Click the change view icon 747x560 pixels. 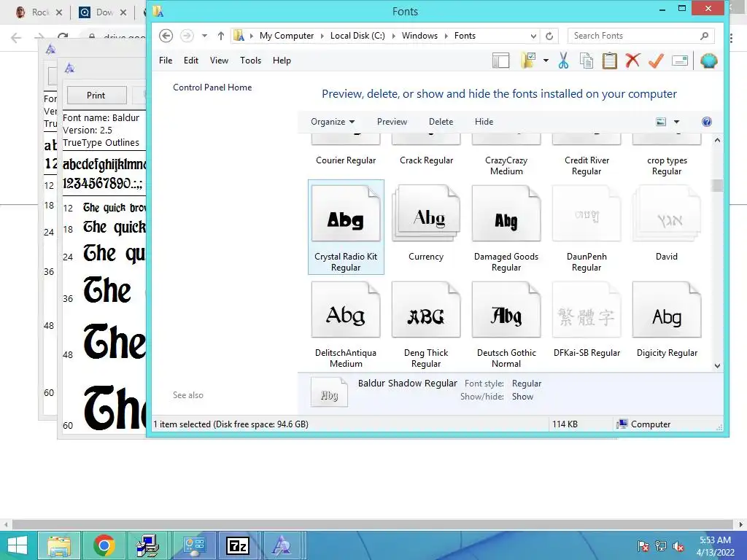pos(661,122)
